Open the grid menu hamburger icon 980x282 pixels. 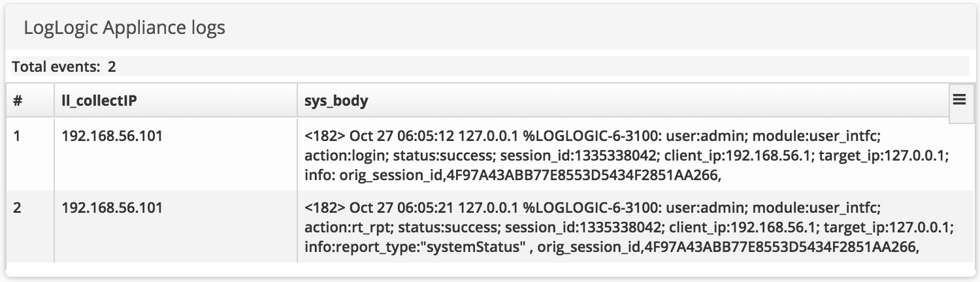[x=959, y=99]
